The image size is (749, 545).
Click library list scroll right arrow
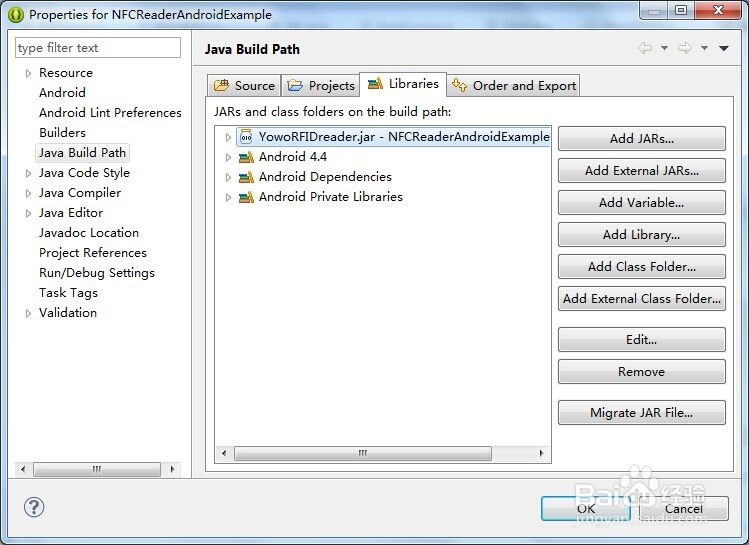[541, 453]
